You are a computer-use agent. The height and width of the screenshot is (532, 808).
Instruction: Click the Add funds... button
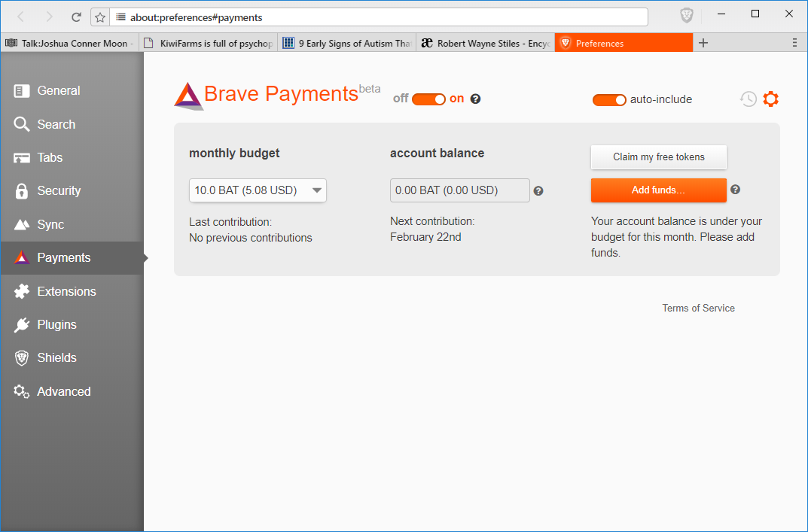[x=659, y=190]
